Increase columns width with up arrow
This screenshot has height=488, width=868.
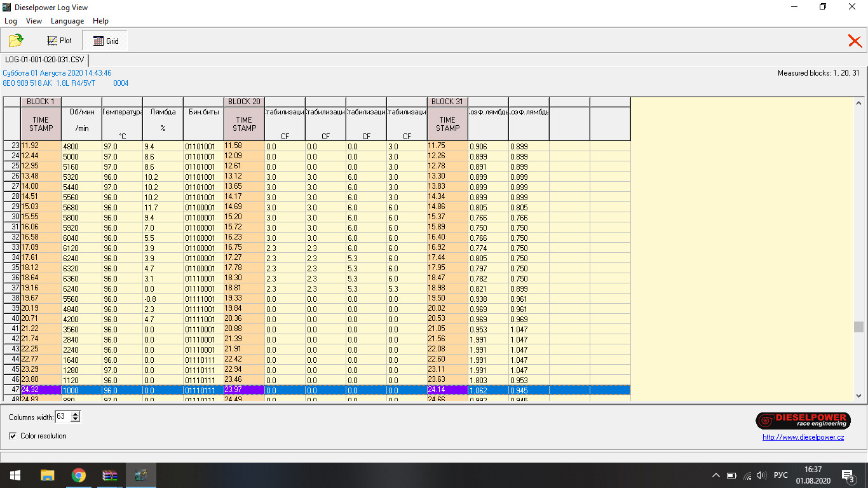(76, 414)
